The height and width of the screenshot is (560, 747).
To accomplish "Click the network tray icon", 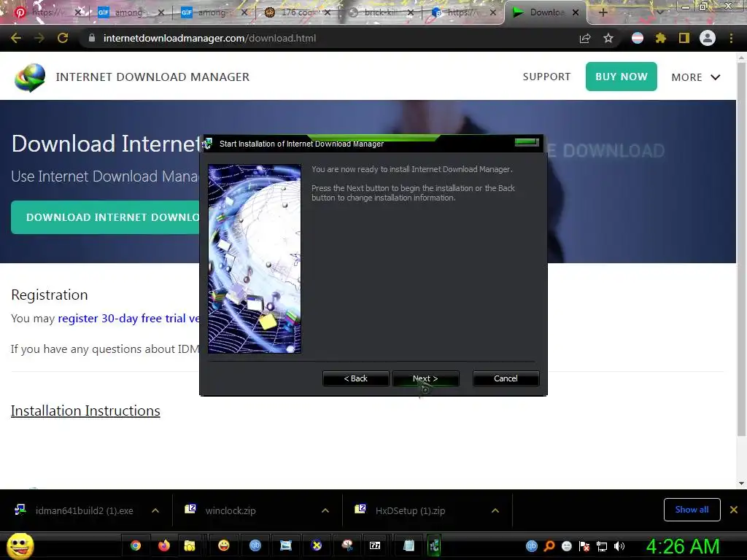I will [602, 546].
